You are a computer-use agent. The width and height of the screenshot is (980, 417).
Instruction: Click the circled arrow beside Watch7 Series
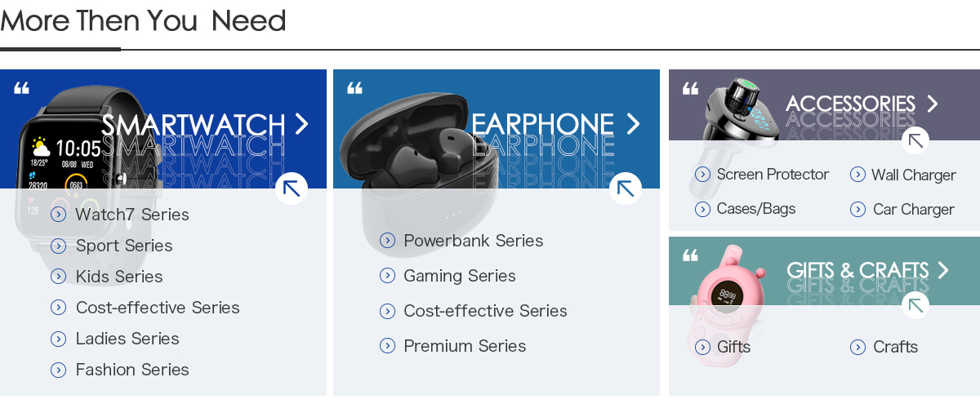pos(58,215)
